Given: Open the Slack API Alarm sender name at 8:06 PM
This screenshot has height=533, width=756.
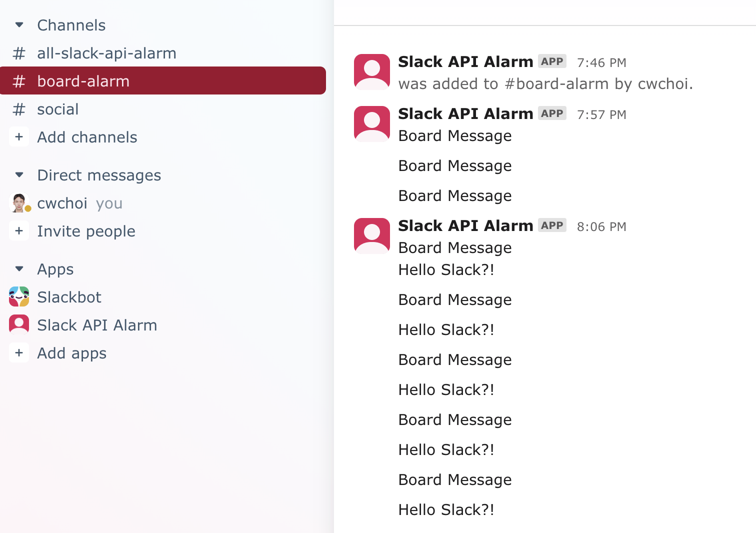Looking at the screenshot, I should click(465, 225).
